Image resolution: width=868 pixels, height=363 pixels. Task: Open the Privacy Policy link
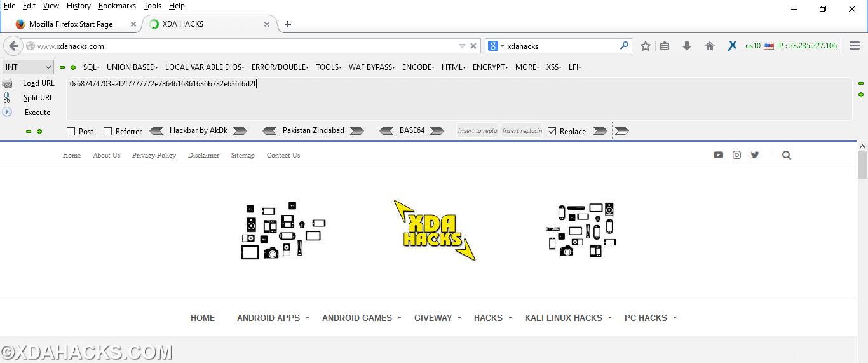(154, 155)
